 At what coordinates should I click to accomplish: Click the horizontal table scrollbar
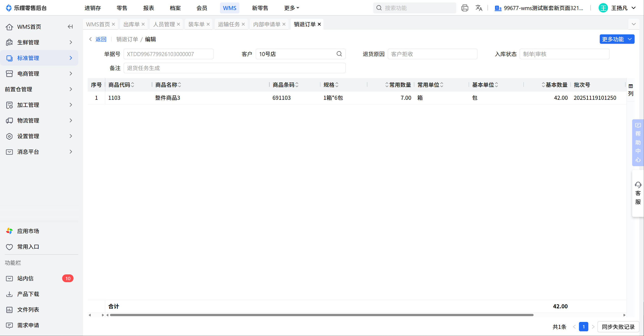coord(321,315)
